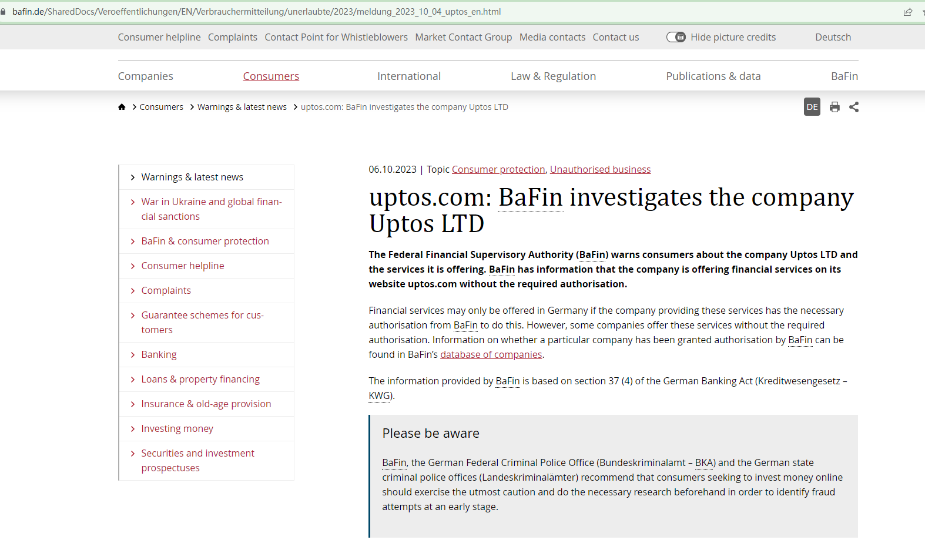
Task: Toggle Hide picture credits switch
Action: (676, 37)
